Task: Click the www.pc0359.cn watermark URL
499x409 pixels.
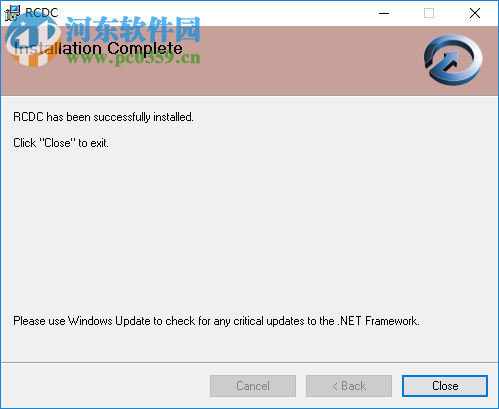Action: [133, 58]
